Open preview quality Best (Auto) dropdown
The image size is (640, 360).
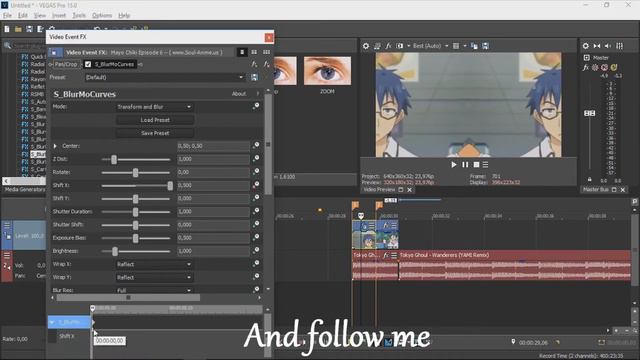pos(430,46)
